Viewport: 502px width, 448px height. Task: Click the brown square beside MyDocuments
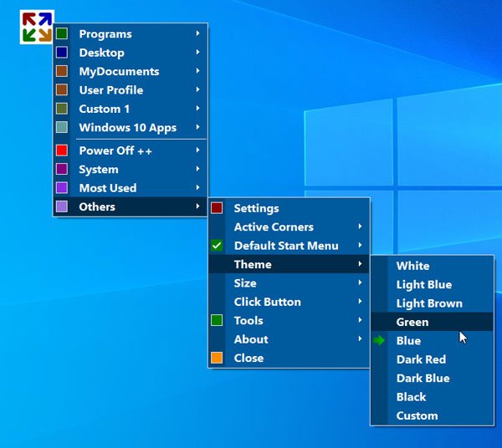click(62, 71)
